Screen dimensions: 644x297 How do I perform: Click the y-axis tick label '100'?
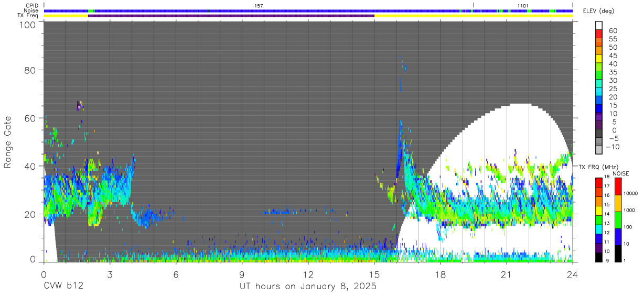[28, 25]
